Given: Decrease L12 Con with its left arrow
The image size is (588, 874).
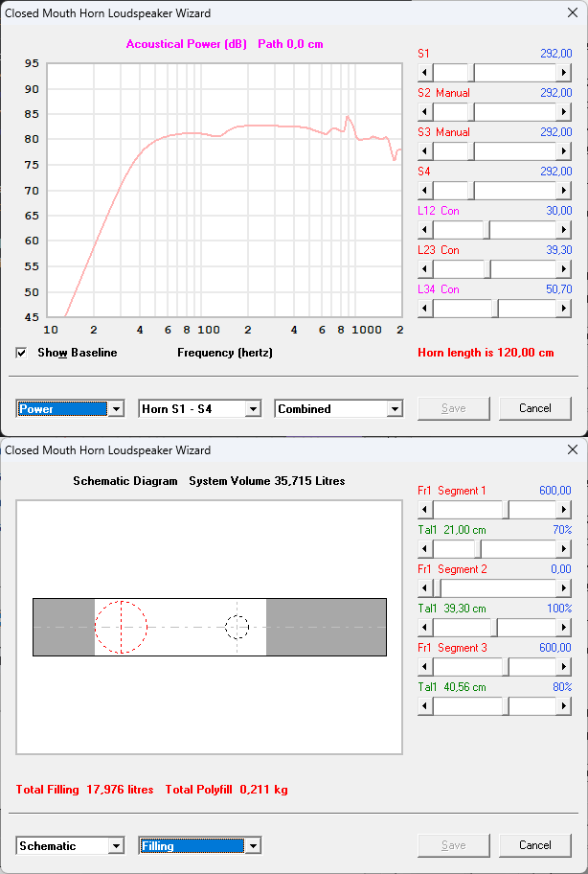Looking at the screenshot, I should (425, 230).
